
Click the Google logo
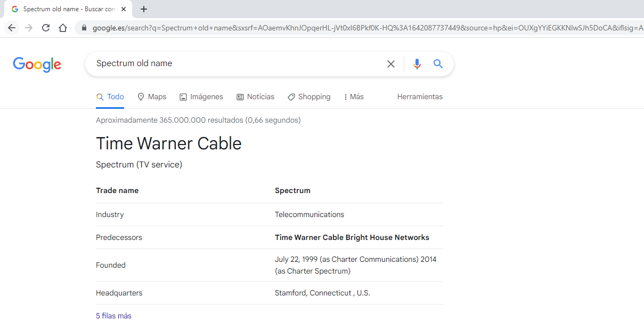point(37,64)
